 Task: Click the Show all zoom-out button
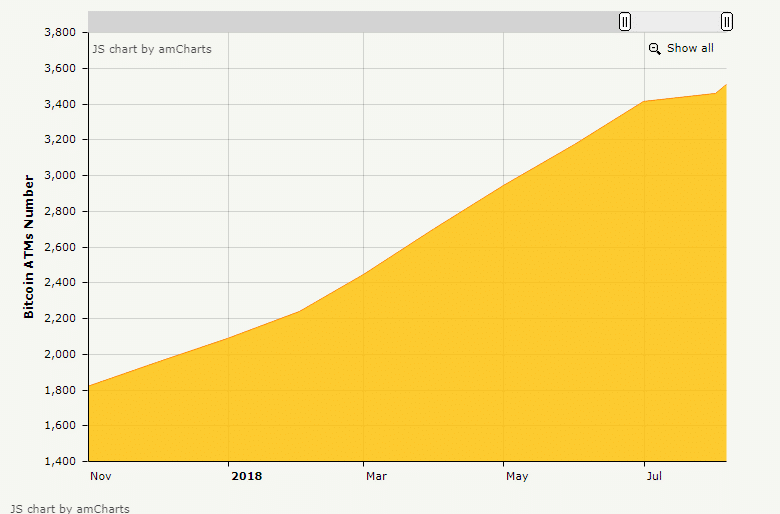click(681, 48)
